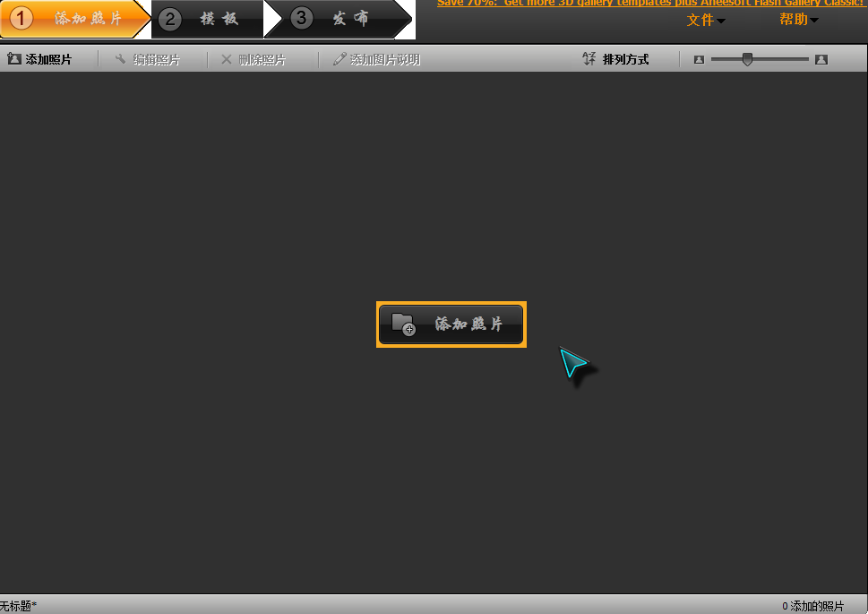
Task: Click the large center 添加照片 button
Action: [x=451, y=324]
